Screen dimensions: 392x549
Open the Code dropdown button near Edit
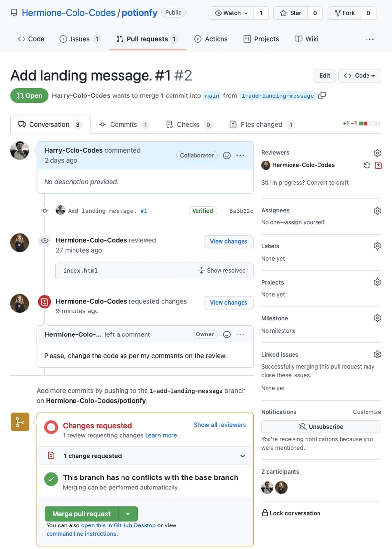point(360,75)
